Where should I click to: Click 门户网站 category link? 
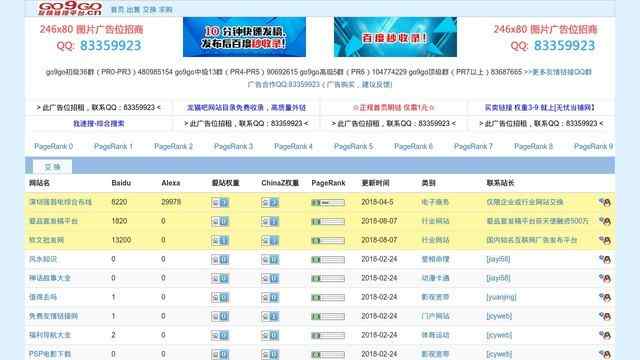436,316
